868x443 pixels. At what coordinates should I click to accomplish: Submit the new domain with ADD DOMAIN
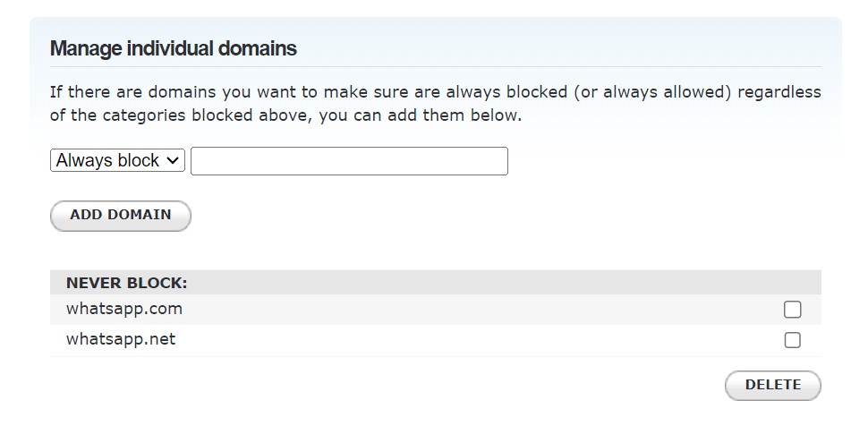point(121,216)
